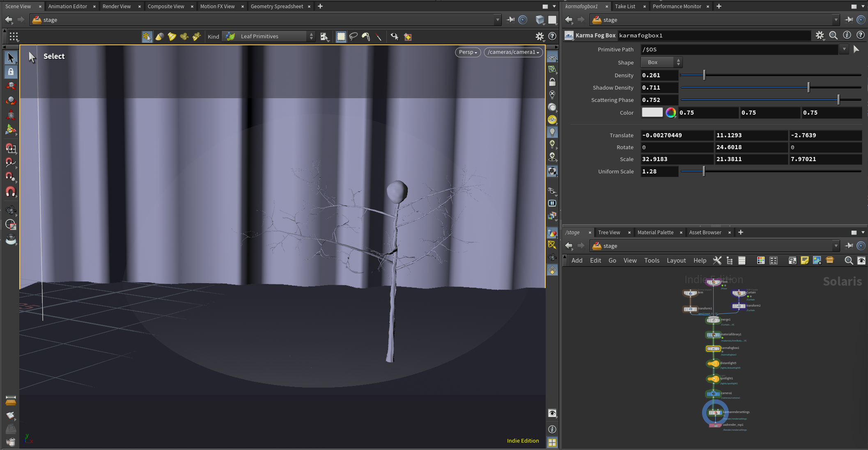Open the Shape Box dropdown
The height and width of the screenshot is (450, 868).
(661, 62)
